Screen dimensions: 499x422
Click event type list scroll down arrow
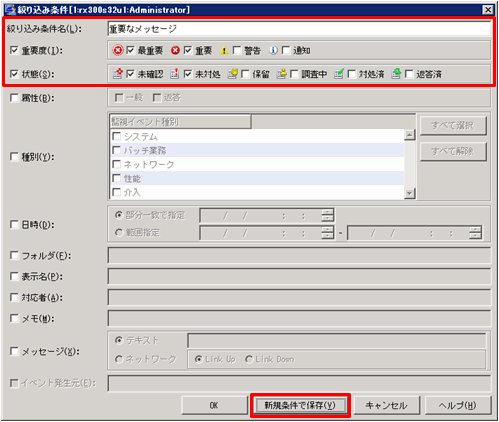(410, 193)
